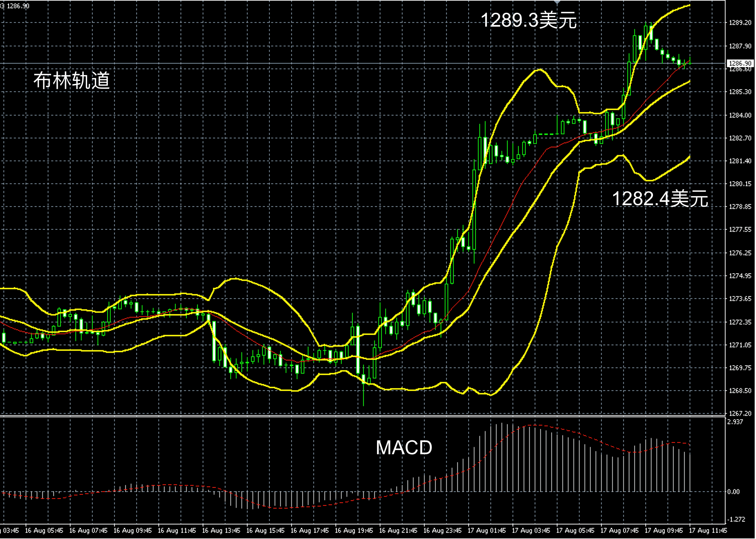Click the current price tag 1286.90

(740, 63)
